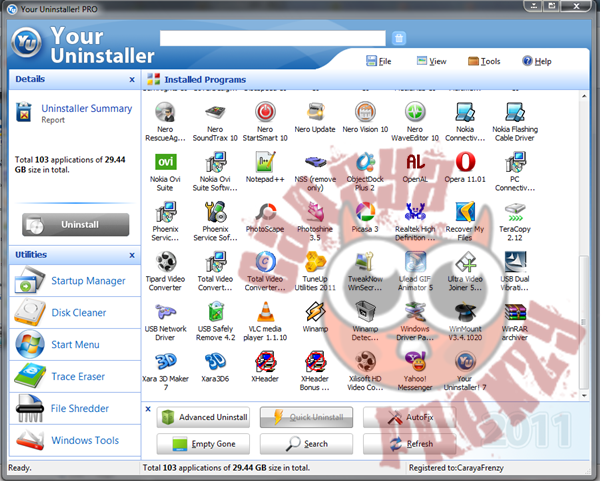
Task: Click the scroll down arrow of programs list
Action: 584,395
